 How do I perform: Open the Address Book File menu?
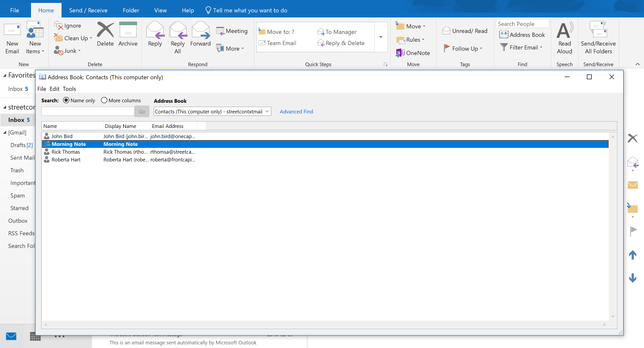42,89
